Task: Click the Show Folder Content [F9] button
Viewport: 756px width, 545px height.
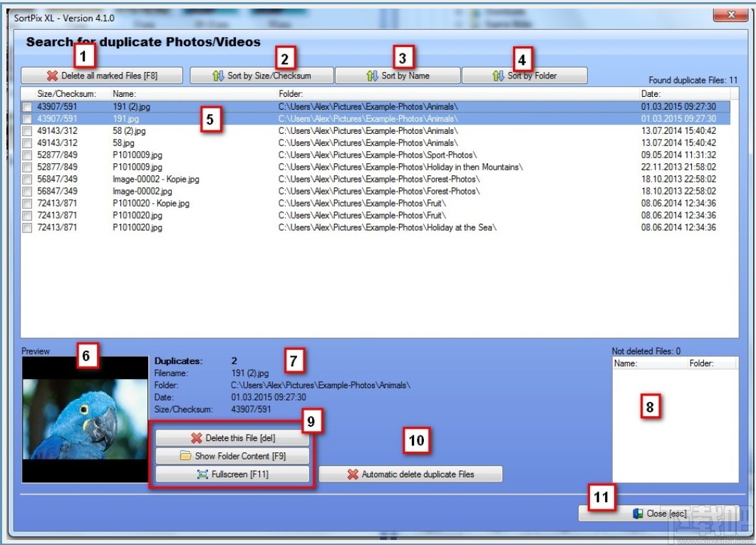Action: pos(232,456)
